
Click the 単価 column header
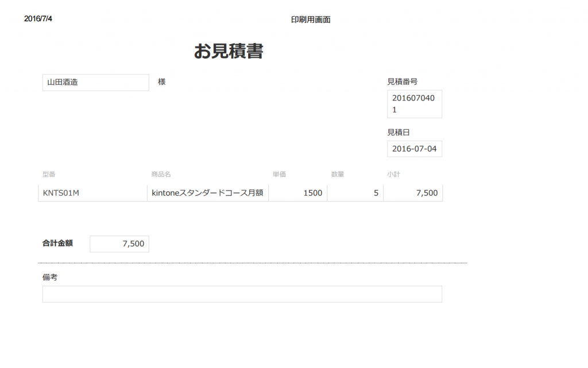pos(279,175)
